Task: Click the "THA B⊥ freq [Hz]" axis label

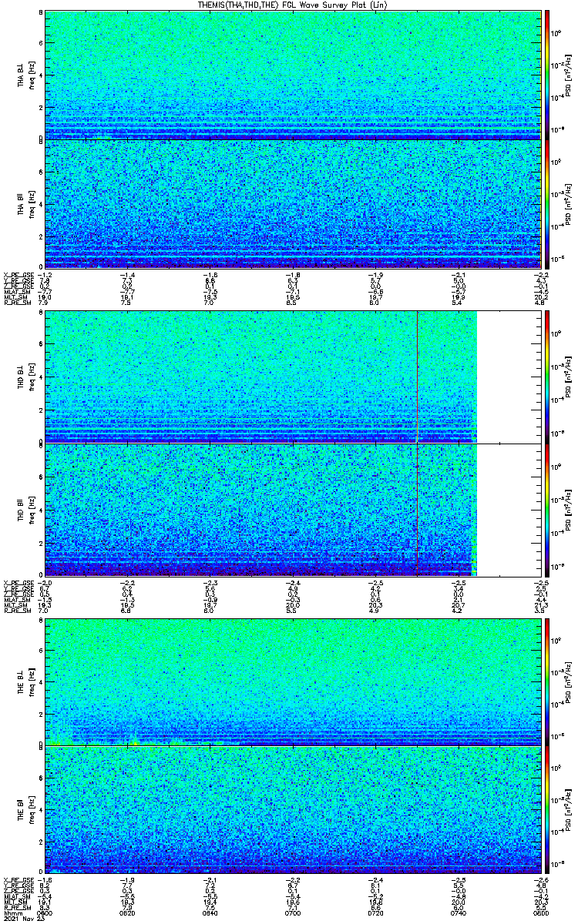Action: (x=26, y=75)
